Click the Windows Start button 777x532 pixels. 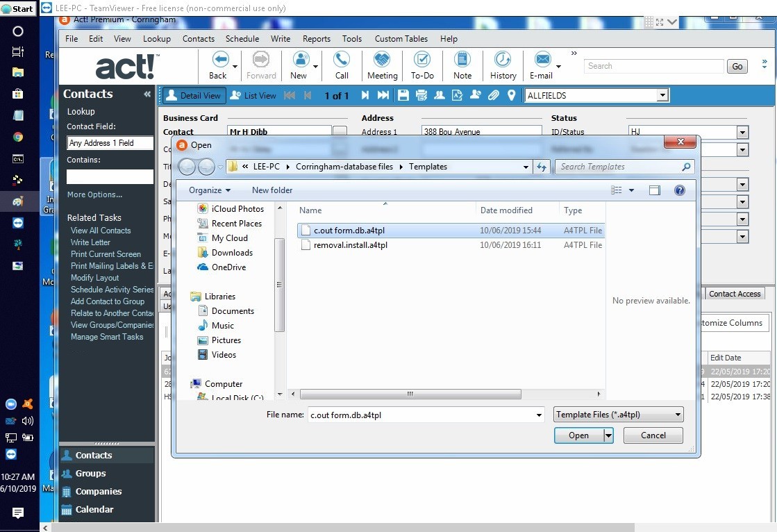tap(18, 8)
